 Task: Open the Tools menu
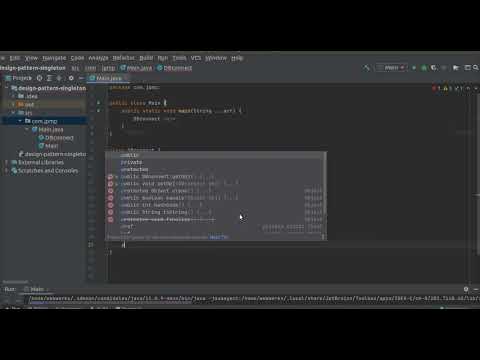(179, 58)
